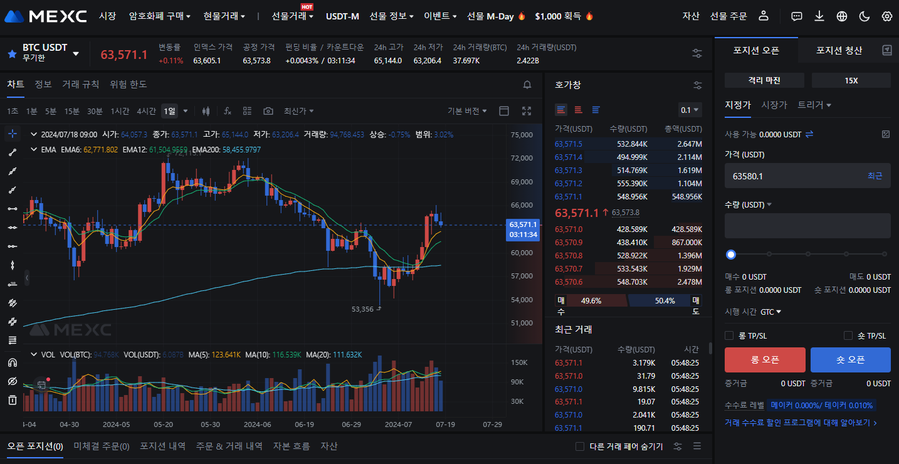Open open-positions filter settings icon
The width and height of the screenshot is (899, 464).
click(678, 446)
